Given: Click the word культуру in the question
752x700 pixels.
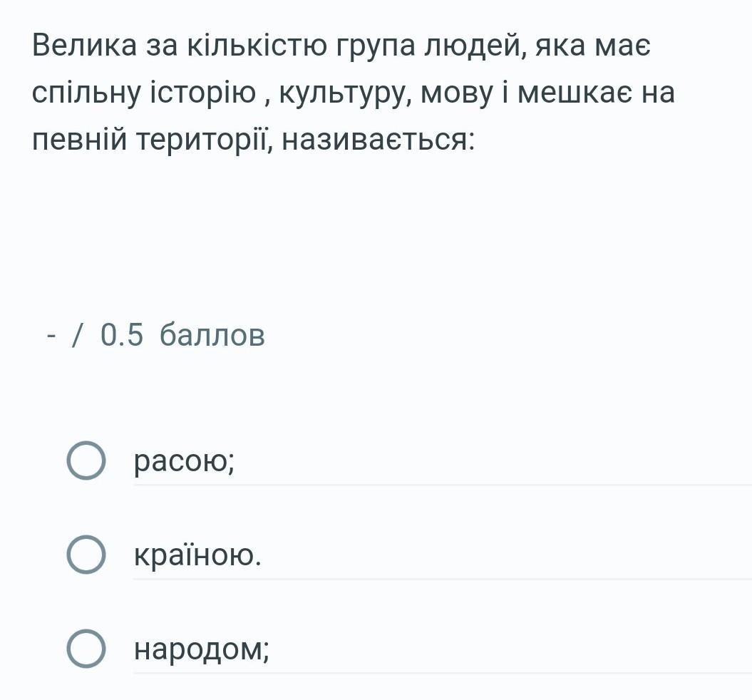Looking at the screenshot, I should [344, 94].
